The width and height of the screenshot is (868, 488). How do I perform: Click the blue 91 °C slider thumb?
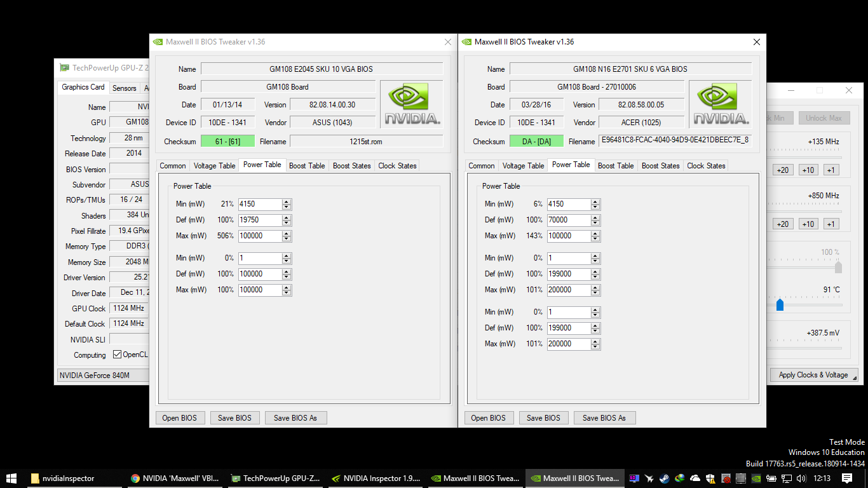tap(780, 306)
